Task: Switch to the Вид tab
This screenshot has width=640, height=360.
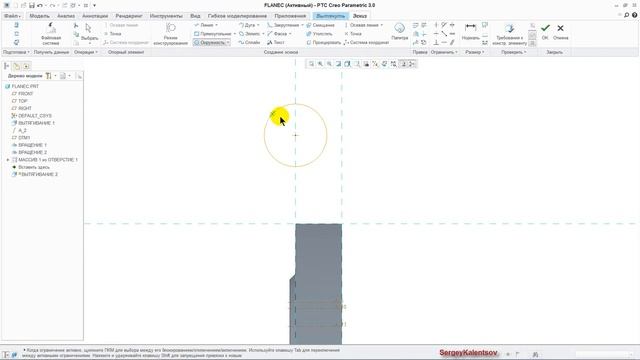Action: tap(196, 16)
